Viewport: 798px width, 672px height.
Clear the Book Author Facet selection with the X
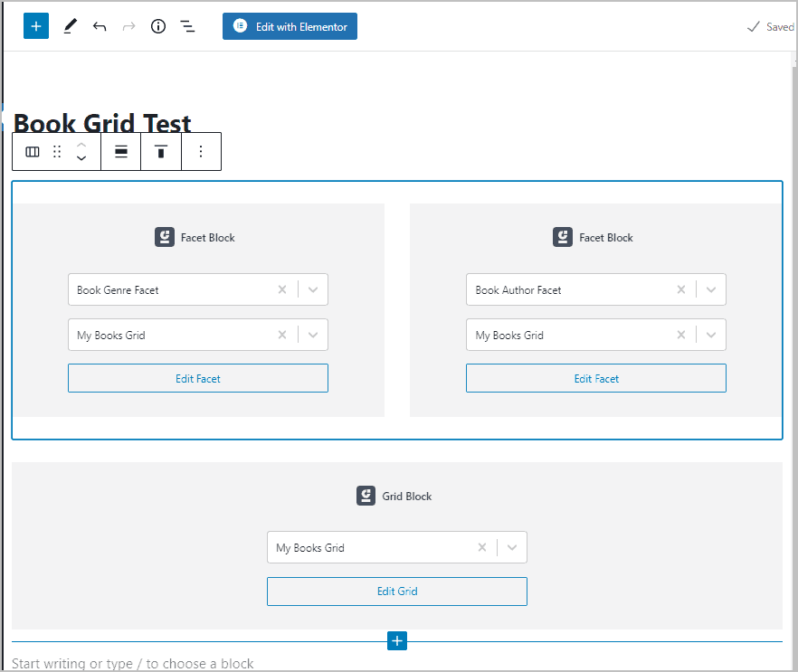(680, 289)
